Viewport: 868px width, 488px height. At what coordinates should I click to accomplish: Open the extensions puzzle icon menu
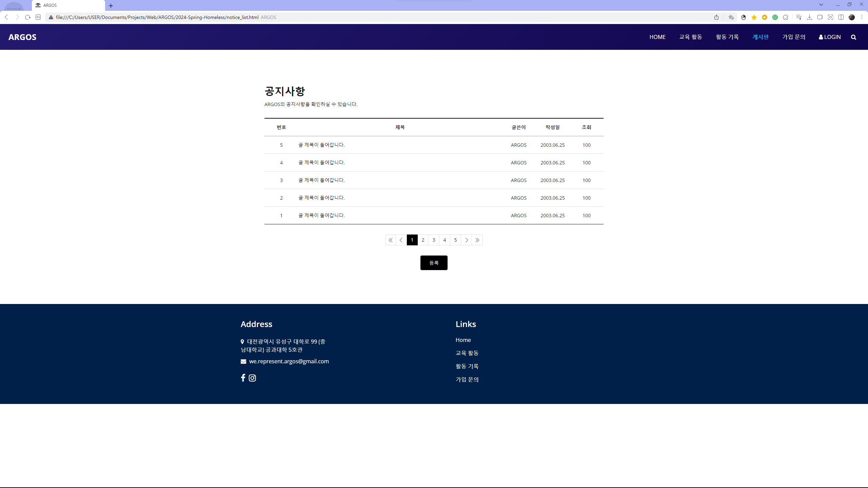point(786,17)
